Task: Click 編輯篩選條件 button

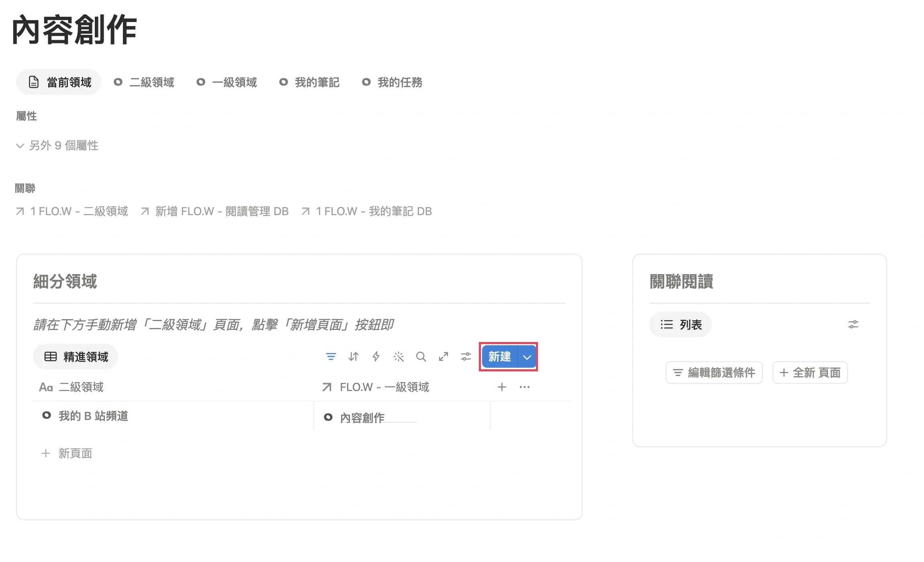Action: pyautogui.click(x=714, y=373)
